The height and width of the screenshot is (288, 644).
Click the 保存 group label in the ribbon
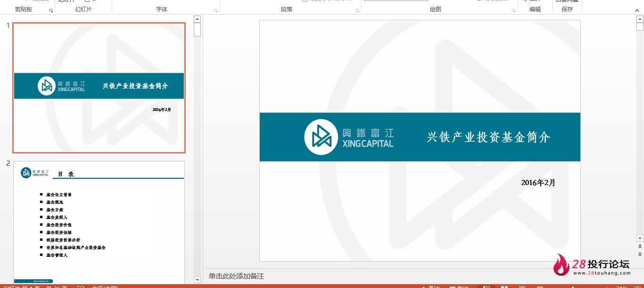point(567,9)
